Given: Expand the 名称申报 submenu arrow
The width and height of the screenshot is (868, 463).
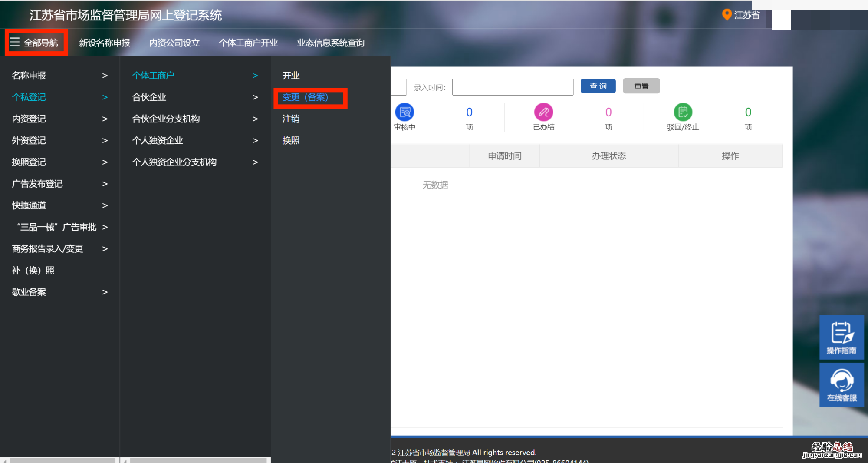Looking at the screenshot, I should pos(105,76).
